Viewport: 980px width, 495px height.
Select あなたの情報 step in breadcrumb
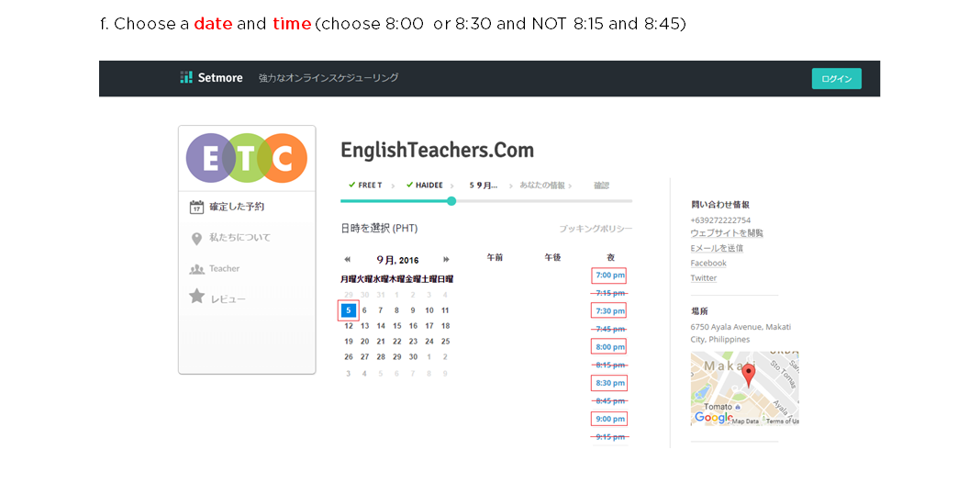[x=542, y=186]
